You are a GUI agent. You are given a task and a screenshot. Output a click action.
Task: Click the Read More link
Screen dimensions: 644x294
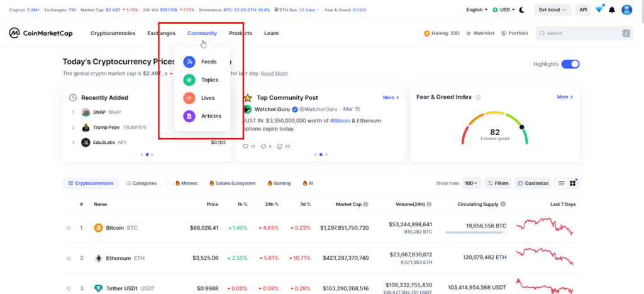point(274,73)
